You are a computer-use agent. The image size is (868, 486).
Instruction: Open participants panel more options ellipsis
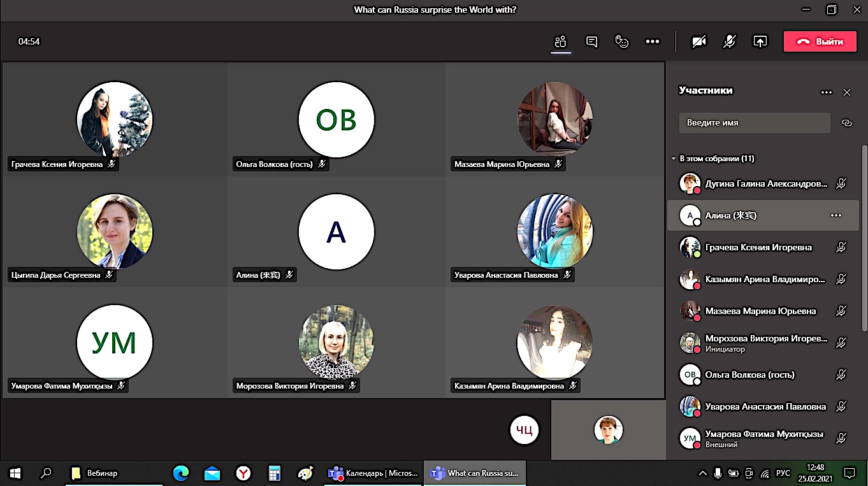(827, 92)
